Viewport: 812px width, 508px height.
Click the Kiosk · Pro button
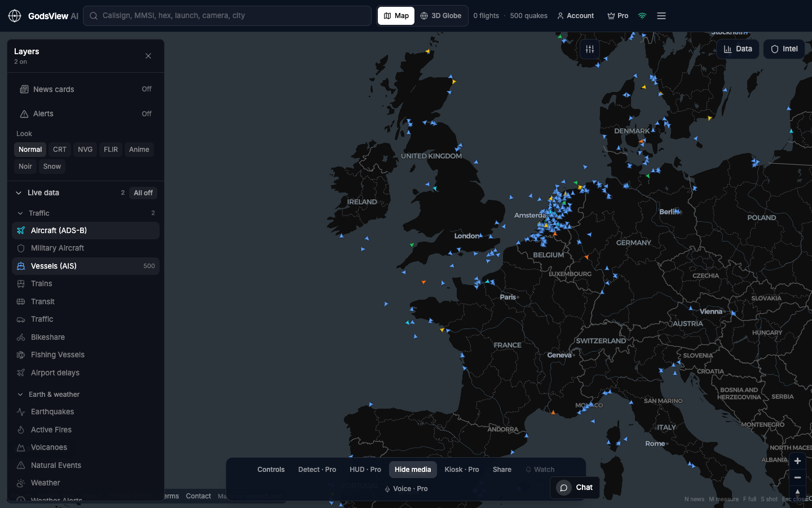462,470
